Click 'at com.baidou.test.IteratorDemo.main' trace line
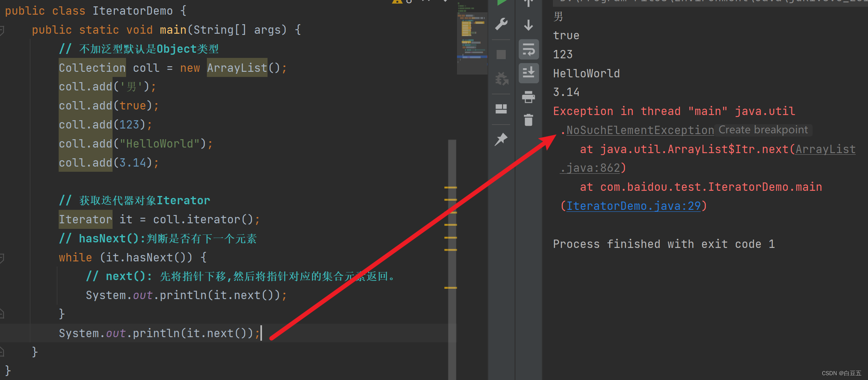This screenshot has height=380, width=868. [701, 187]
